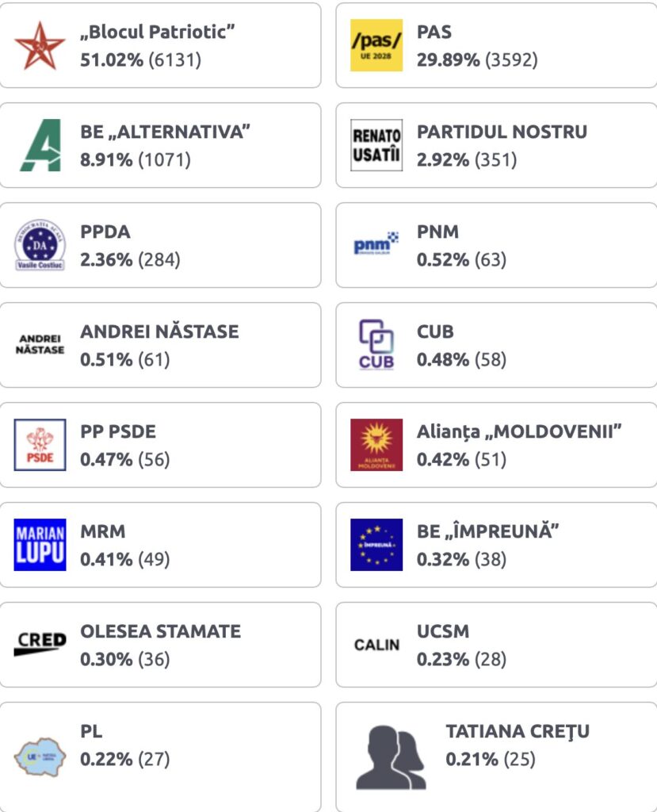Click the yellow /pas/ party logo
This screenshot has height=812, width=657.
376,45
